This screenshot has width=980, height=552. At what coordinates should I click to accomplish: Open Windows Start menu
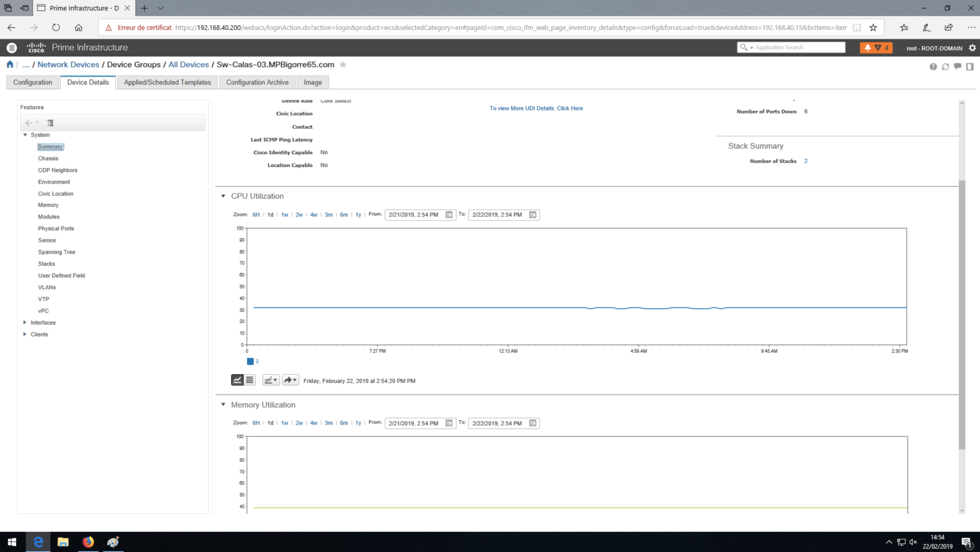12,542
